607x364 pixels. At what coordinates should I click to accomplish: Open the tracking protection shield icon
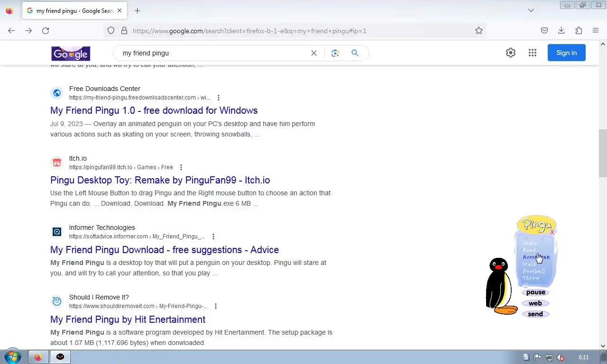click(x=111, y=31)
